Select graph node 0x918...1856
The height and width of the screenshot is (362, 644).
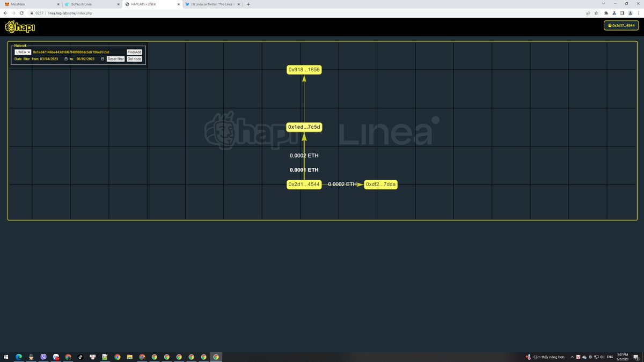click(304, 70)
